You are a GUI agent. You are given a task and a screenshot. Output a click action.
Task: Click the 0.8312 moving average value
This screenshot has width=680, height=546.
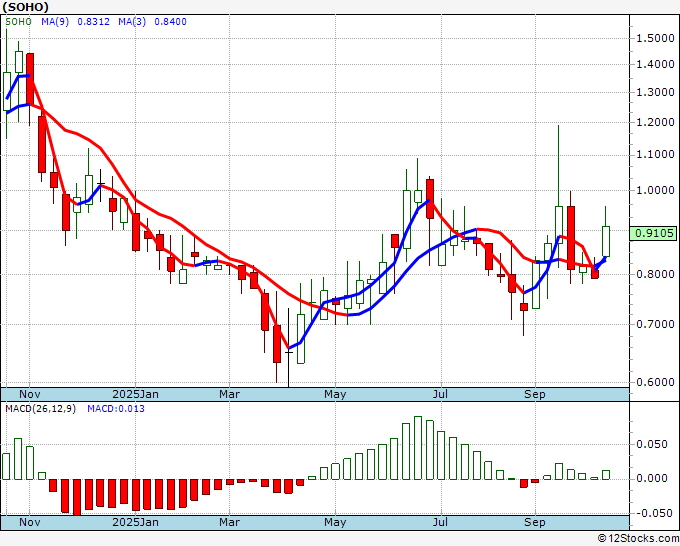click(93, 22)
